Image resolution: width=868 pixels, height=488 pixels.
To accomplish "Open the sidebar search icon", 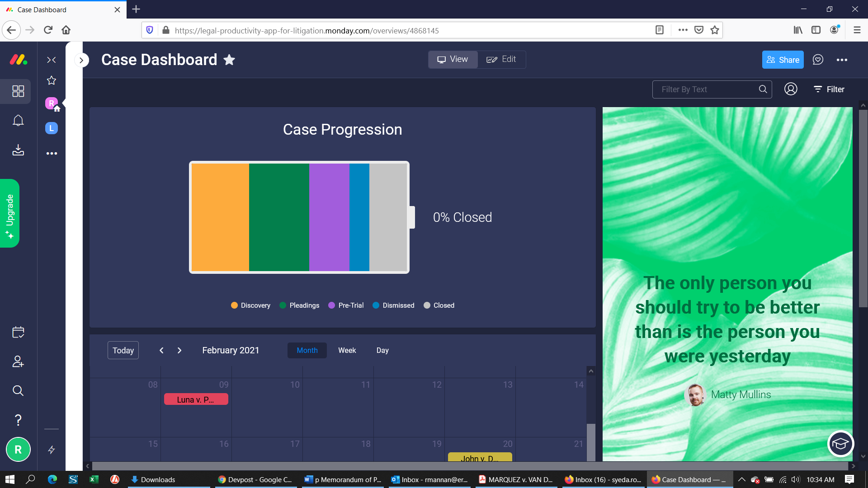I will pyautogui.click(x=18, y=390).
